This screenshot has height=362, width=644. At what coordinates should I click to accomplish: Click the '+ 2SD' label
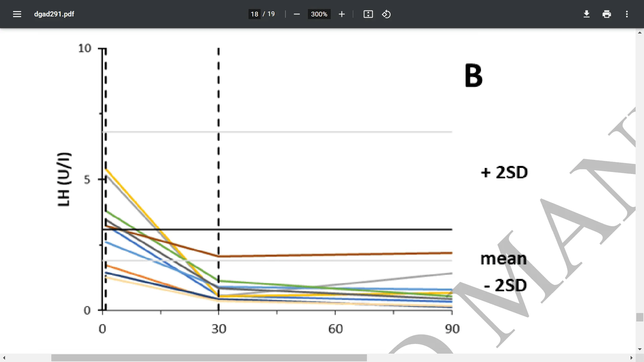click(504, 172)
